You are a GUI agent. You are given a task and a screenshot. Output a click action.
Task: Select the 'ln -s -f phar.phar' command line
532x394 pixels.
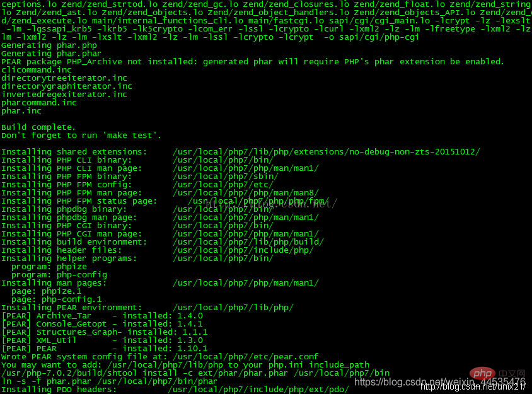(109, 381)
